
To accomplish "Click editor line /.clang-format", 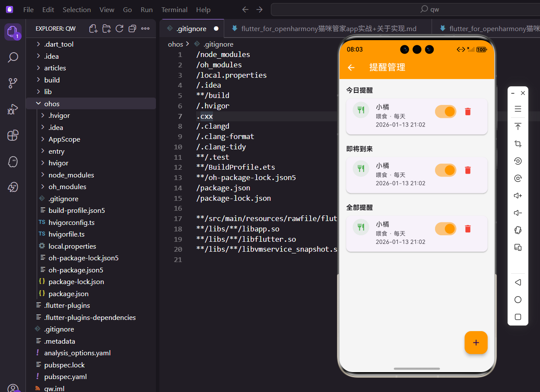I will (x=225, y=136).
